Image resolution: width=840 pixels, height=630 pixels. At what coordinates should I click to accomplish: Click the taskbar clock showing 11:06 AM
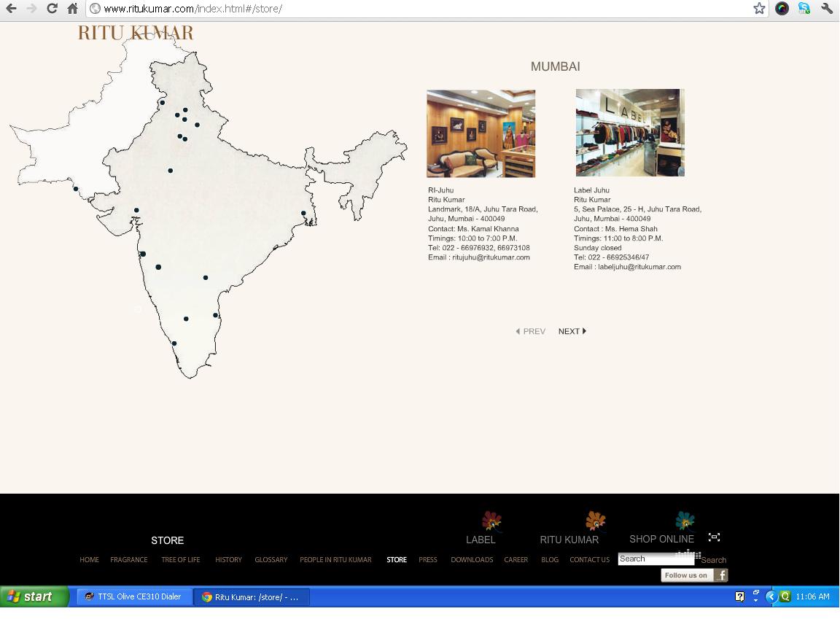coord(813,596)
